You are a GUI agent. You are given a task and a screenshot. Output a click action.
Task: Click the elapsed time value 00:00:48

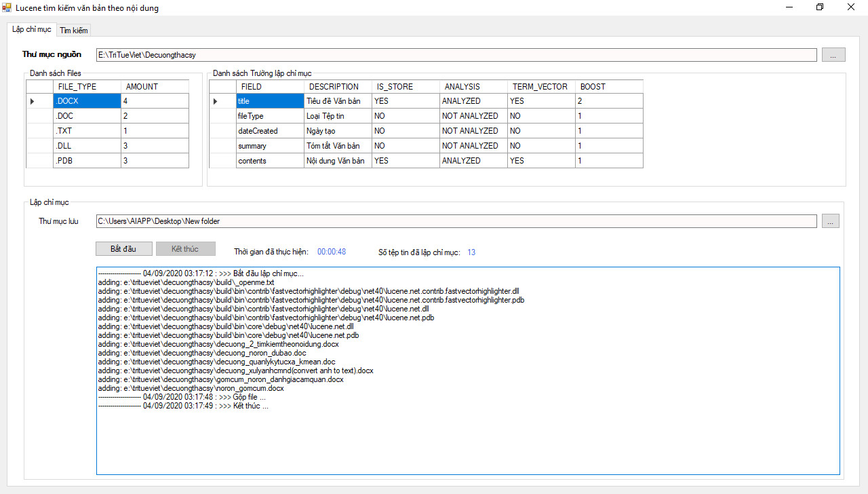(x=332, y=252)
